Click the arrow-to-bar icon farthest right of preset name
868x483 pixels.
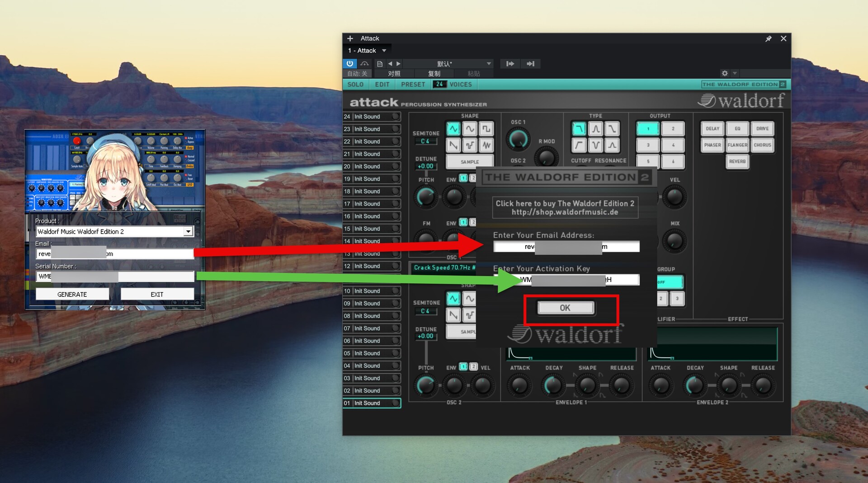coord(530,64)
